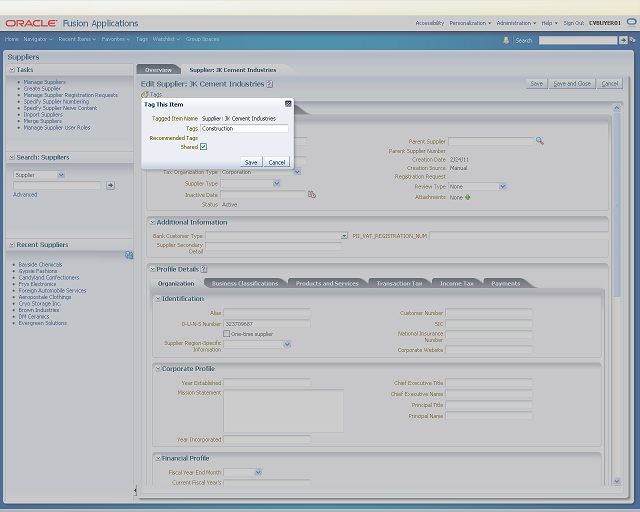
Task: Click Cancel in Tag This Item dialog
Action: [x=277, y=162]
